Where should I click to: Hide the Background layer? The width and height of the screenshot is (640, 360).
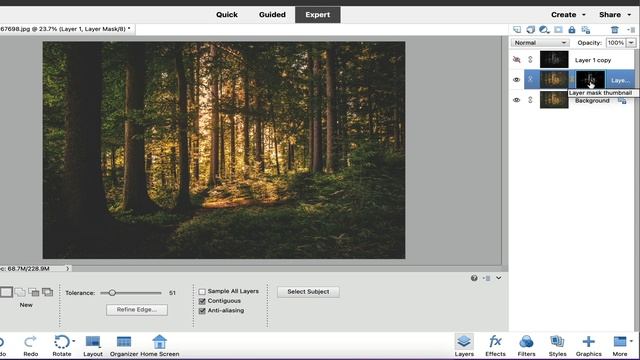[x=516, y=100]
